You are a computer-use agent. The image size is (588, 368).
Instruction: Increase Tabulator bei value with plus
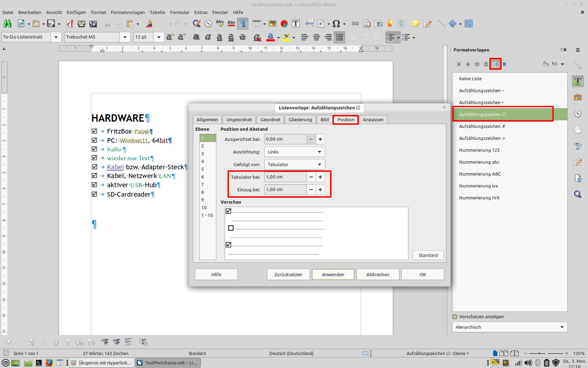320,177
